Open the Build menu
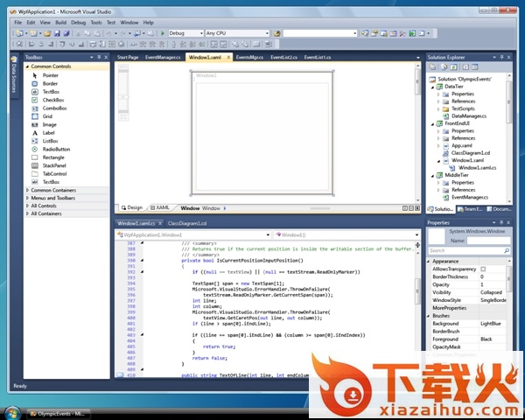The width and height of the screenshot is (525, 420). pyautogui.click(x=59, y=21)
